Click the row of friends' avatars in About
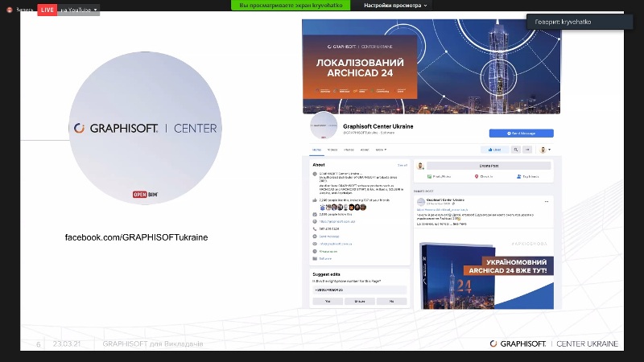This screenshot has width=644, height=362. coord(343,208)
